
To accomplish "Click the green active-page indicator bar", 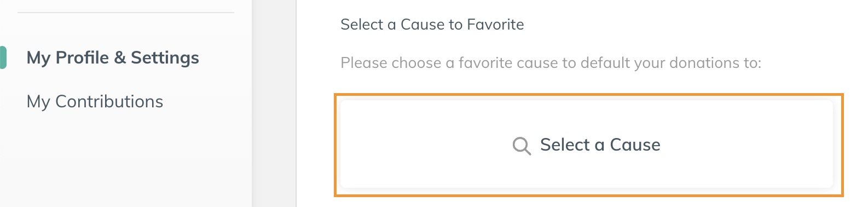I will (3, 58).
